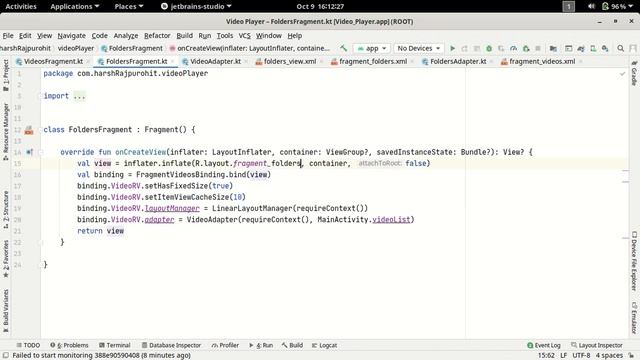Open the Profile app gauge icon
The image size is (640, 360).
click(x=513, y=48)
